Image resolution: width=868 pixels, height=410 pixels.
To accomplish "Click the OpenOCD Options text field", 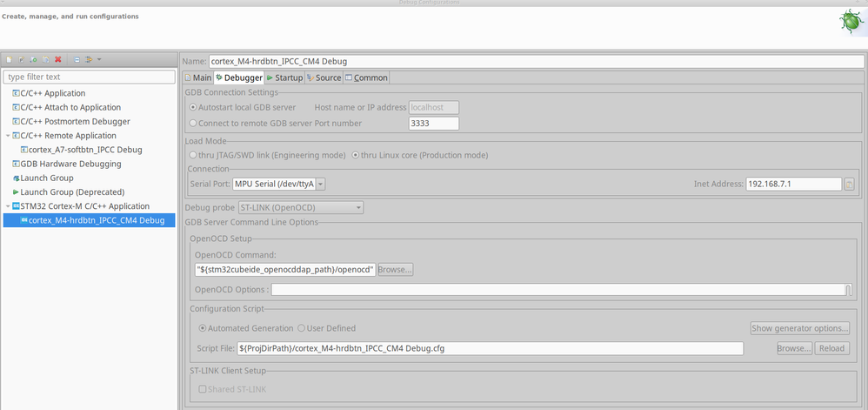I will (x=558, y=290).
